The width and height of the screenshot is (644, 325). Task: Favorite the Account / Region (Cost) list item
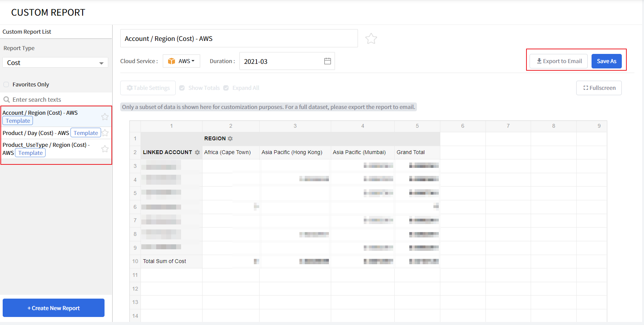105,117
